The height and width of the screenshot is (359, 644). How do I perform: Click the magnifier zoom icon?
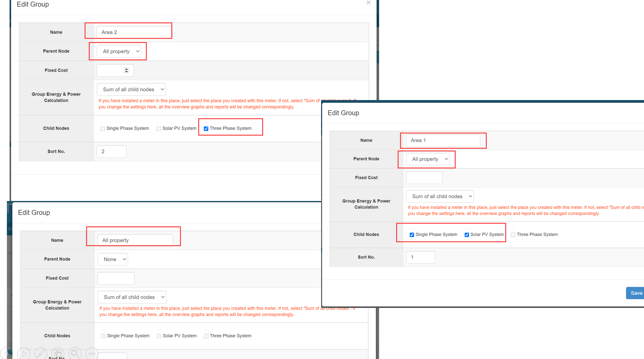(75, 354)
